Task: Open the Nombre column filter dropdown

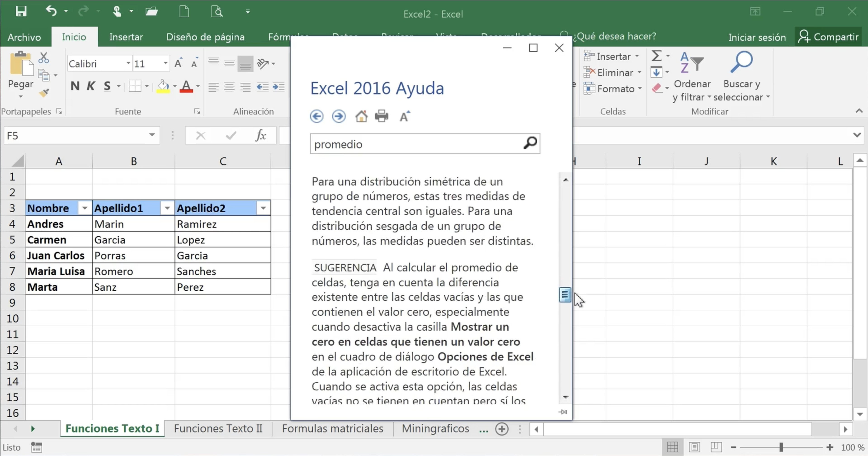Action: pyautogui.click(x=85, y=208)
